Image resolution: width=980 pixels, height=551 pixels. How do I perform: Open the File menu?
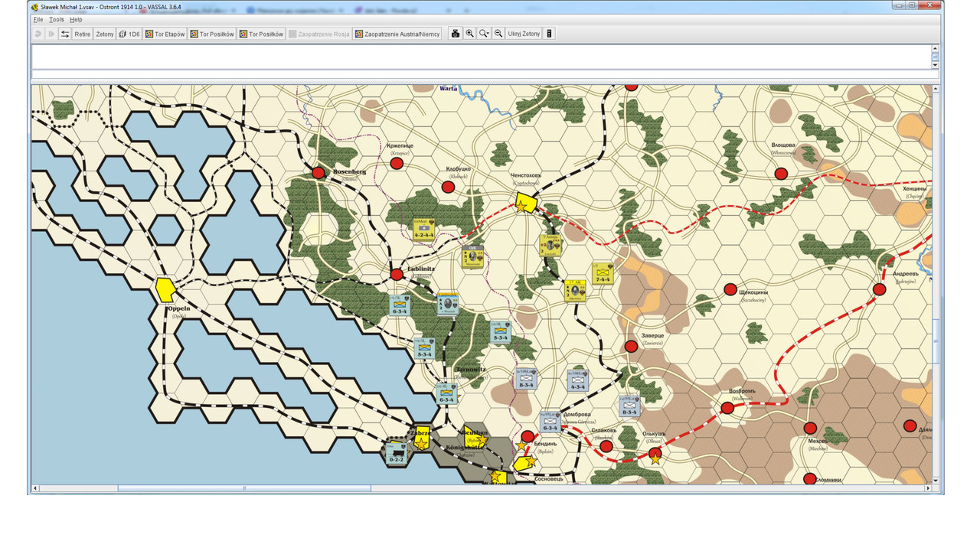coord(38,19)
